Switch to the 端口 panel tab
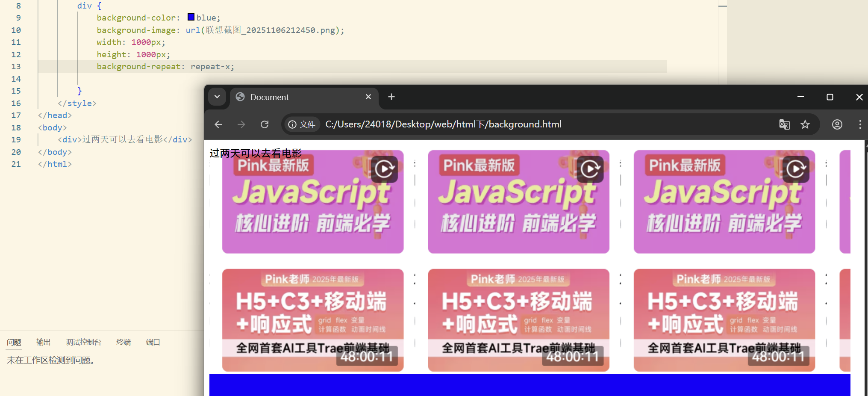 click(x=153, y=342)
